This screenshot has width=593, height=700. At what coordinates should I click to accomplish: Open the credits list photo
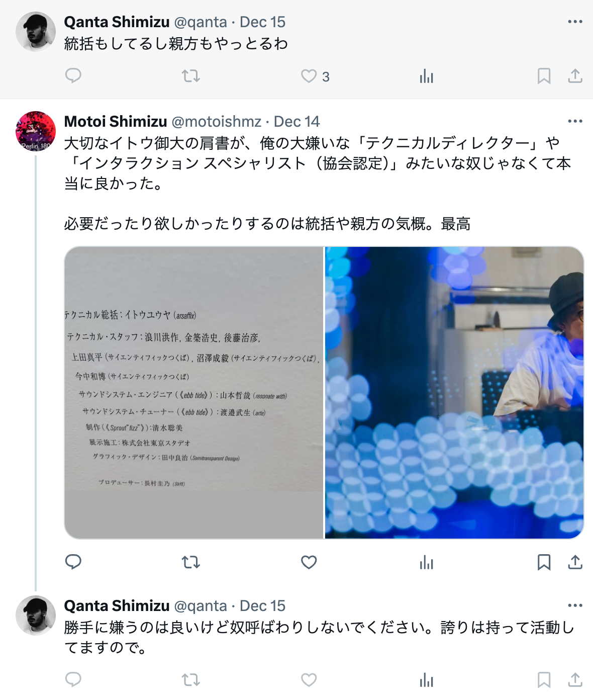pos(194,393)
